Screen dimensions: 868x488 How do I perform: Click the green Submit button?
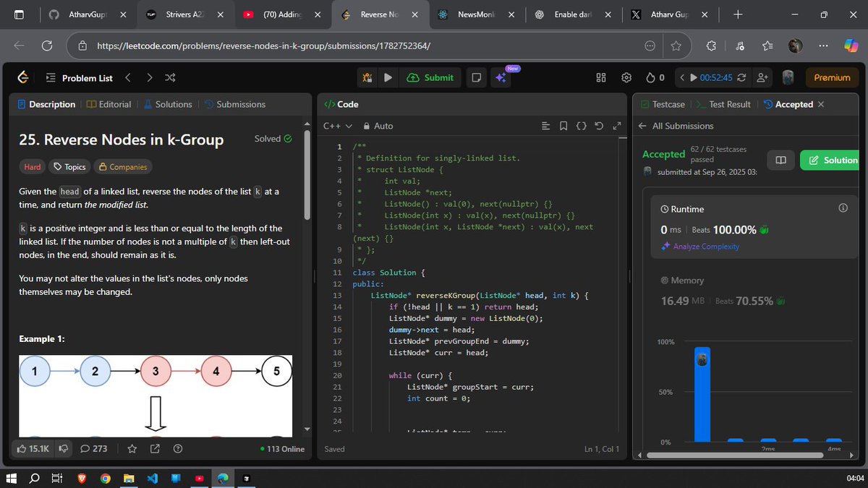tap(430, 77)
